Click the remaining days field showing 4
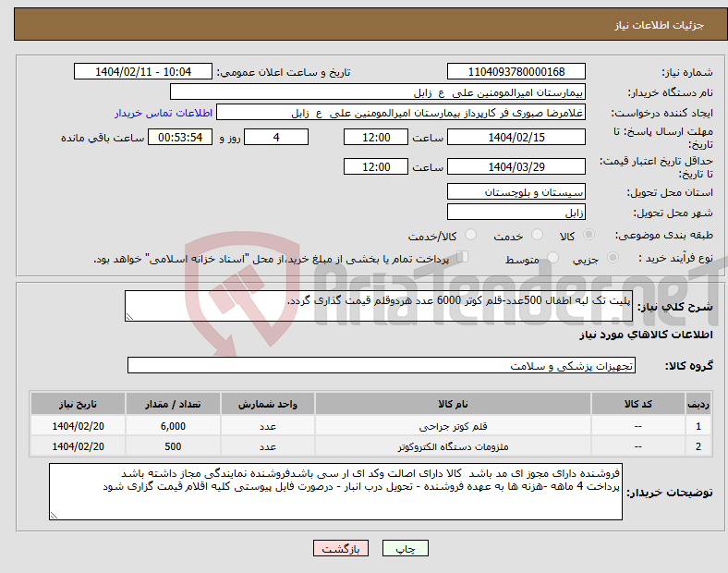This screenshot has width=728, height=573. 276,138
